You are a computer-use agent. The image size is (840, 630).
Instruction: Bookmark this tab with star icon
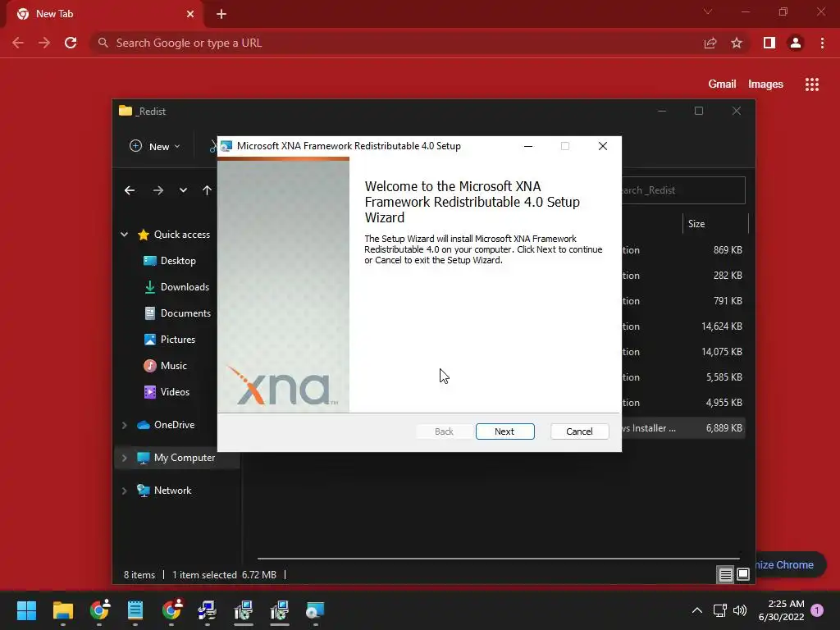737,43
